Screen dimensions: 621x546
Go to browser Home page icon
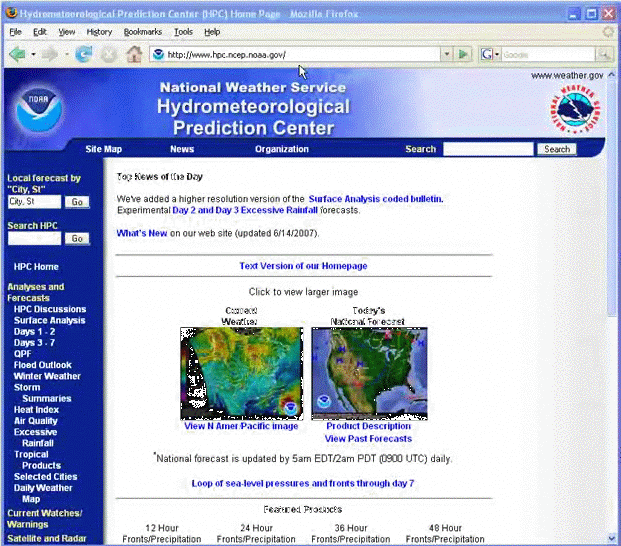tap(134, 54)
